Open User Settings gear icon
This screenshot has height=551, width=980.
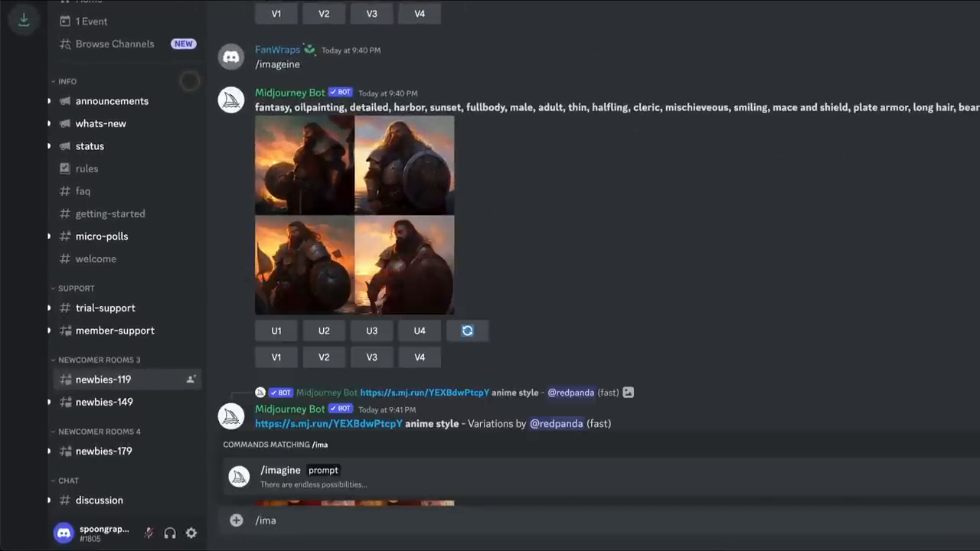[191, 533]
